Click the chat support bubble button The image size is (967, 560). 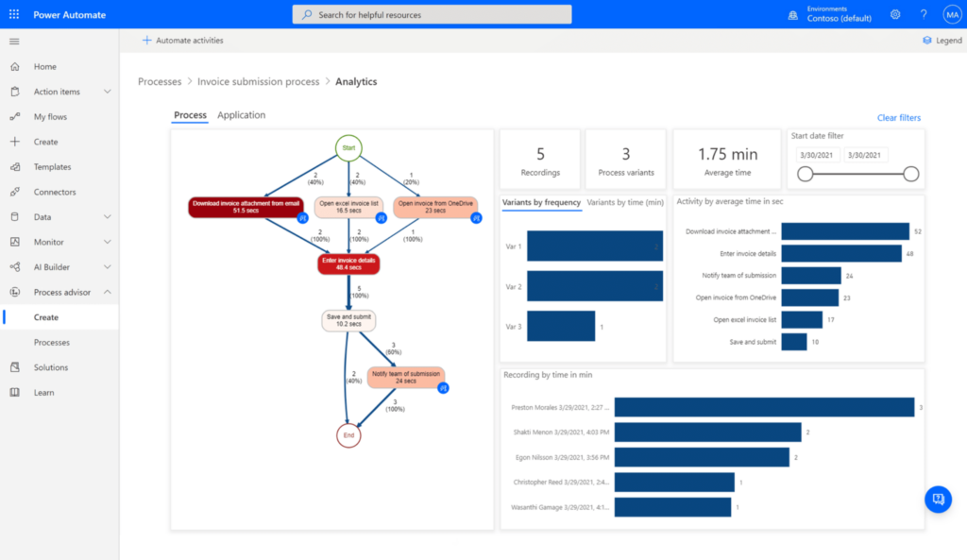938,499
